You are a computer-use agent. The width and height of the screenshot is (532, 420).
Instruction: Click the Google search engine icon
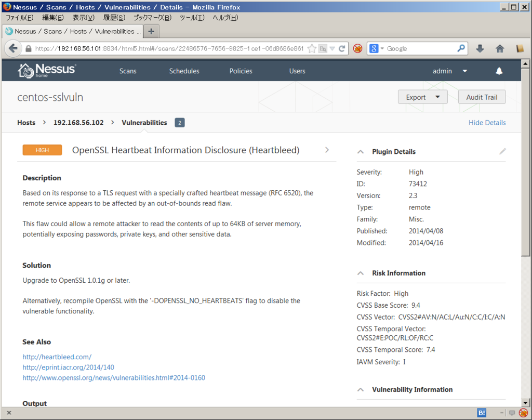point(374,48)
